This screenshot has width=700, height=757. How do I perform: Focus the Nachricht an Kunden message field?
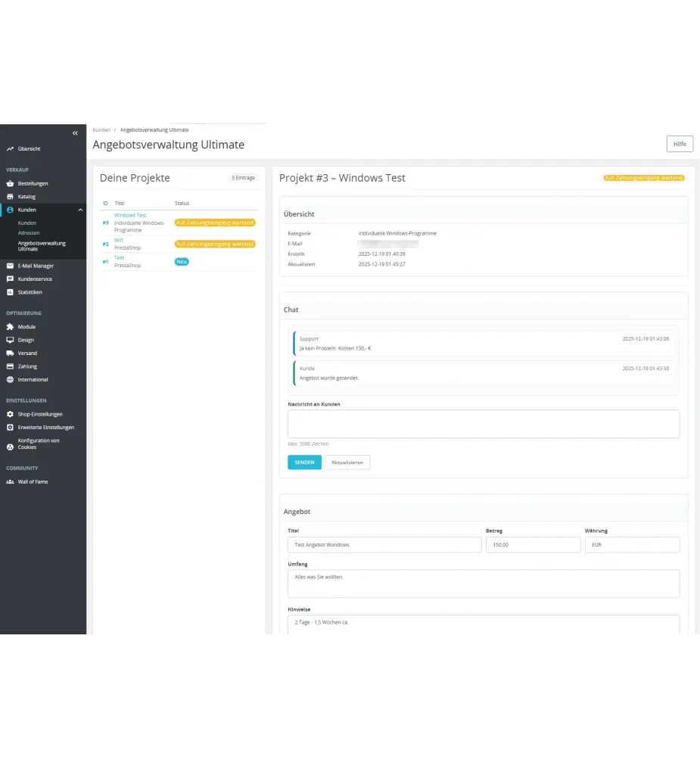coord(484,424)
